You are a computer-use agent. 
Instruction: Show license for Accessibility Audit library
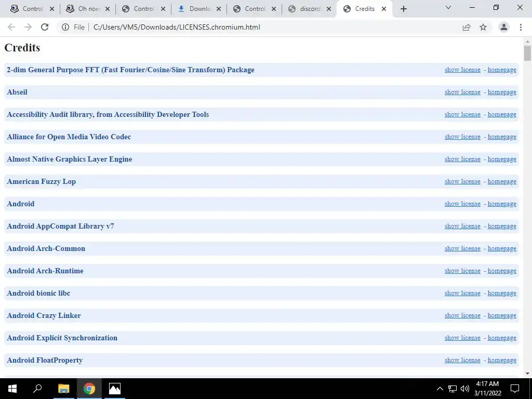462,115
